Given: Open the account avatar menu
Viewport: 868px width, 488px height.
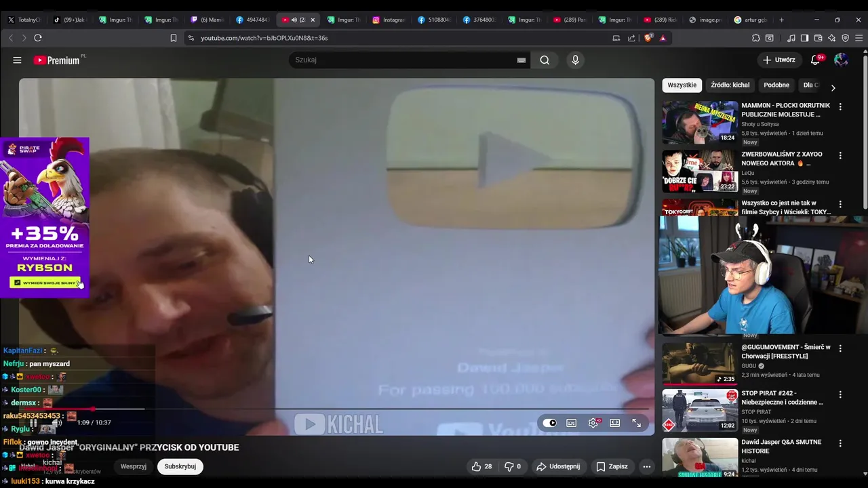Looking at the screenshot, I should (x=841, y=60).
